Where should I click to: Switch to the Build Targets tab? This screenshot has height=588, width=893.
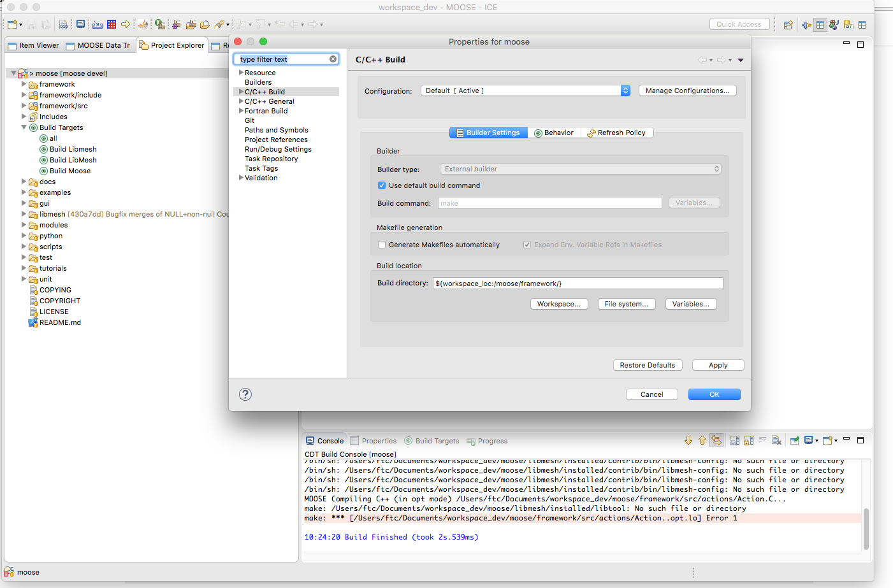[432, 441]
